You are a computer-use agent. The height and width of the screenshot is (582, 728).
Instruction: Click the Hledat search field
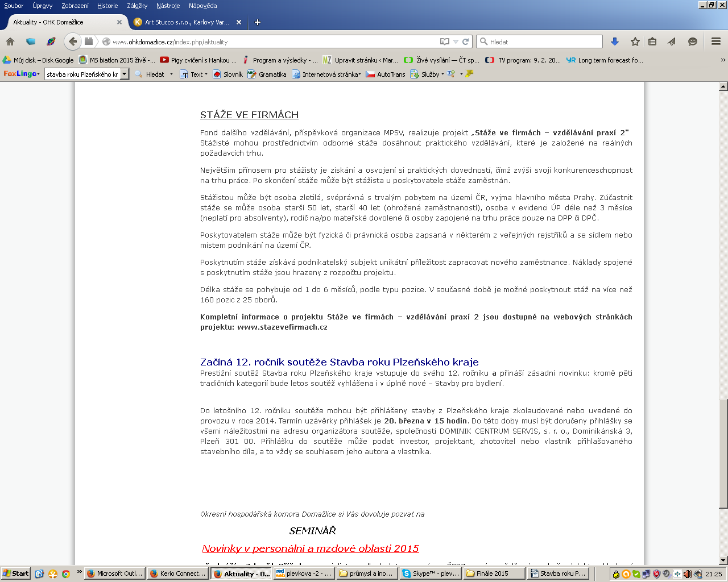pyautogui.click(x=540, y=41)
